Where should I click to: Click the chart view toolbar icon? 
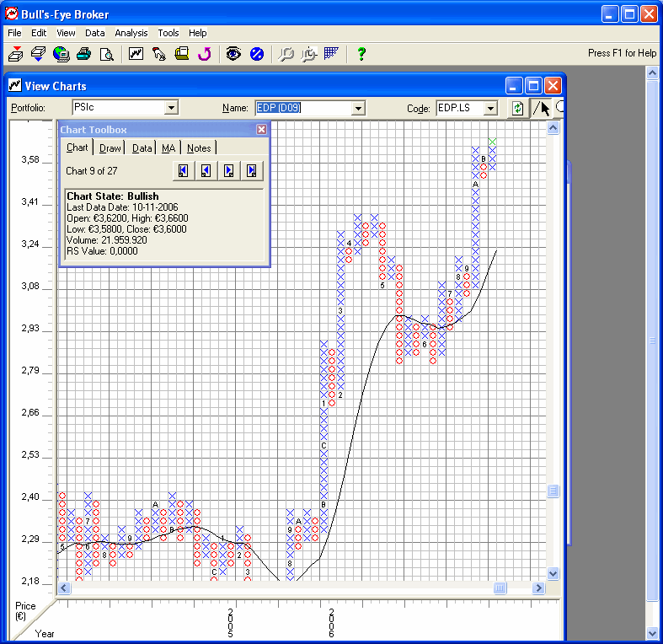click(136, 54)
